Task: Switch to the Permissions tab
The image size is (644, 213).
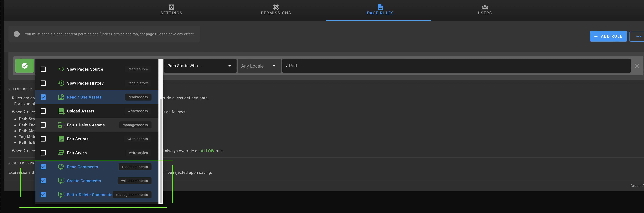Action: tap(276, 10)
